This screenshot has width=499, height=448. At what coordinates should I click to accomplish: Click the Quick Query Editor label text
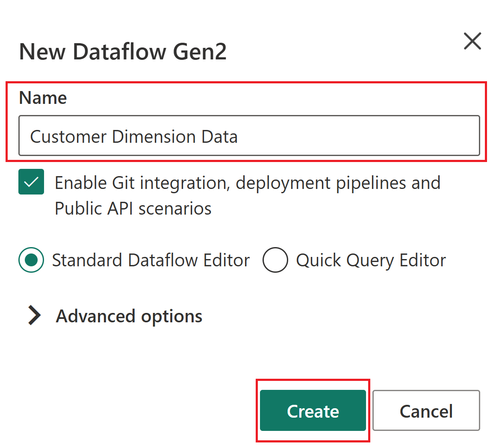[x=371, y=260]
